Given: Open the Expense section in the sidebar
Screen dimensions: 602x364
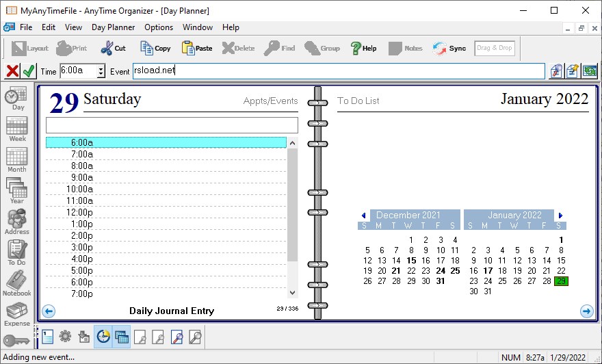Looking at the screenshot, I should point(17,314).
